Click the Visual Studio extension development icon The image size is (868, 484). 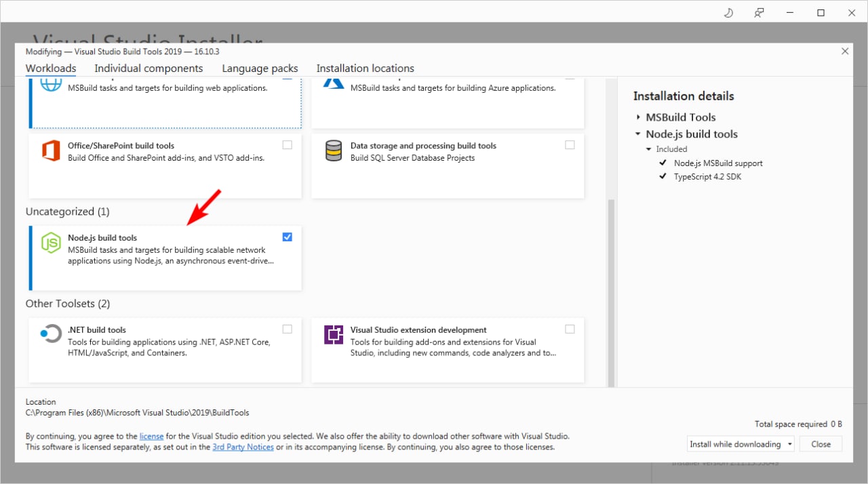333,335
